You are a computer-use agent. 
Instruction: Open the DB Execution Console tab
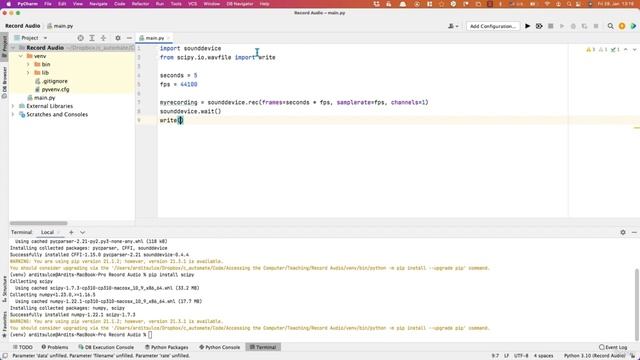[106, 347]
